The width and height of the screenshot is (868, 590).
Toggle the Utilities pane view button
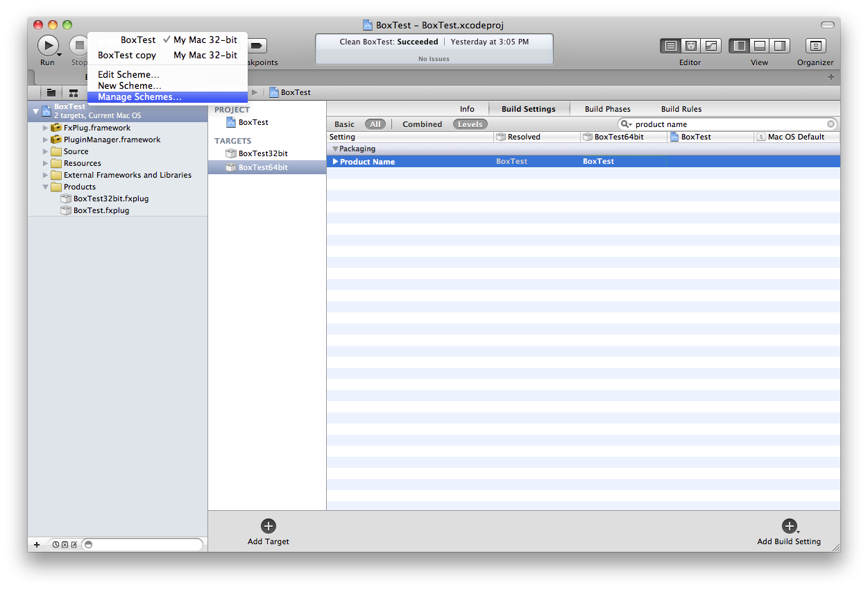[780, 46]
